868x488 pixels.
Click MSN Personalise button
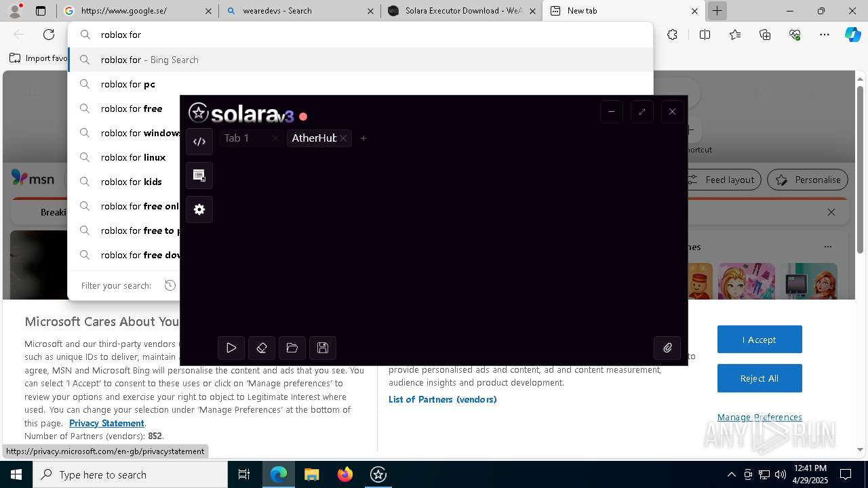coord(808,180)
